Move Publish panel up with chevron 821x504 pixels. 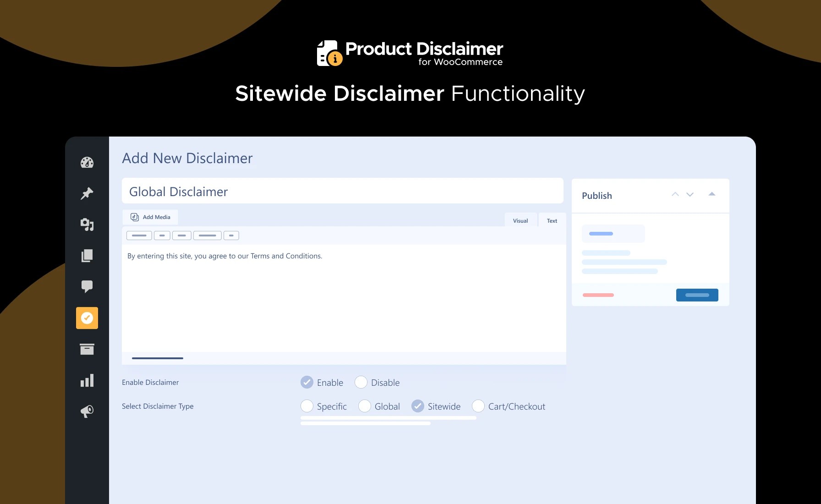pyautogui.click(x=675, y=194)
